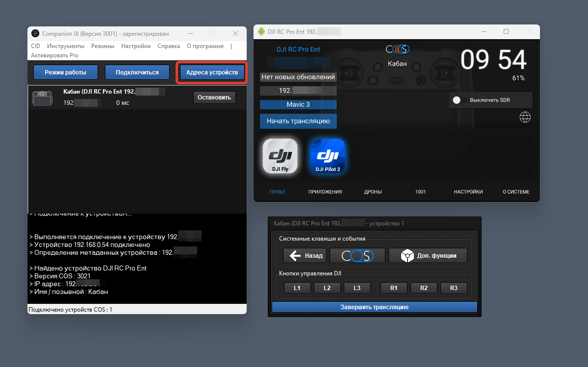Click the '0 мс' latency value

coord(123,102)
